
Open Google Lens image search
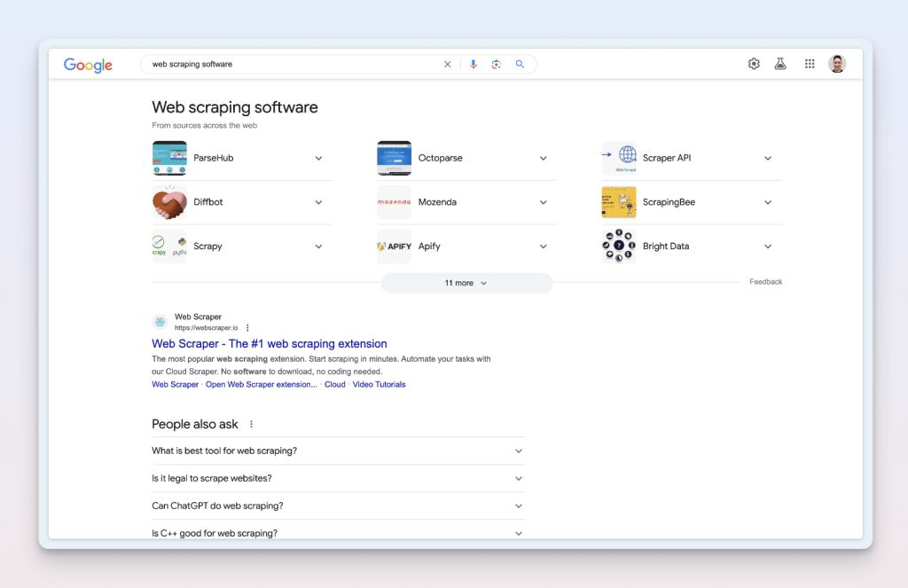click(497, 65)
